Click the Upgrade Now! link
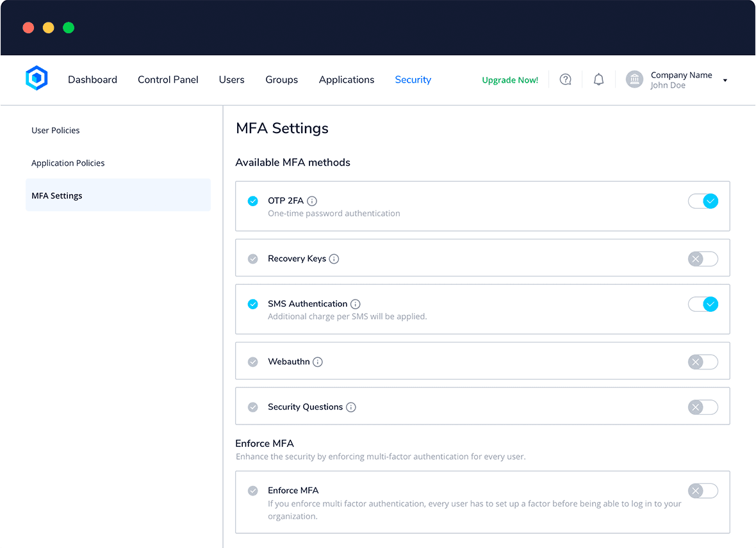 pyautogui.click(x=510, y=80)
